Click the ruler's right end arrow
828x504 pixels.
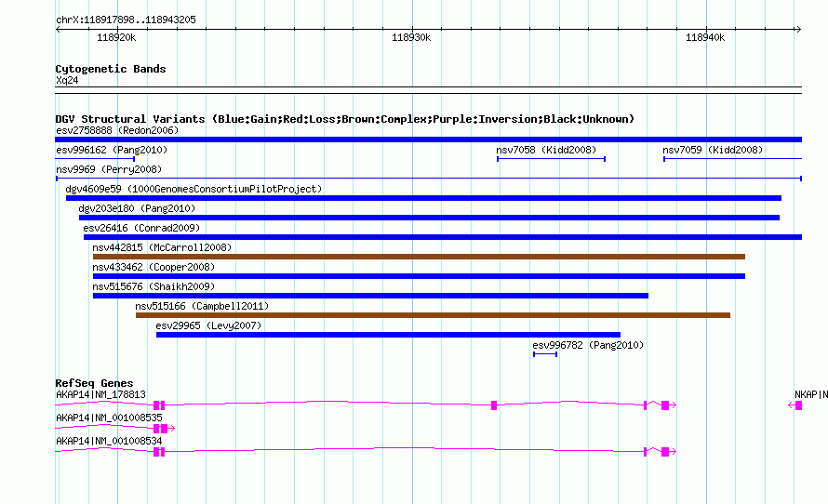click(798, 30)
